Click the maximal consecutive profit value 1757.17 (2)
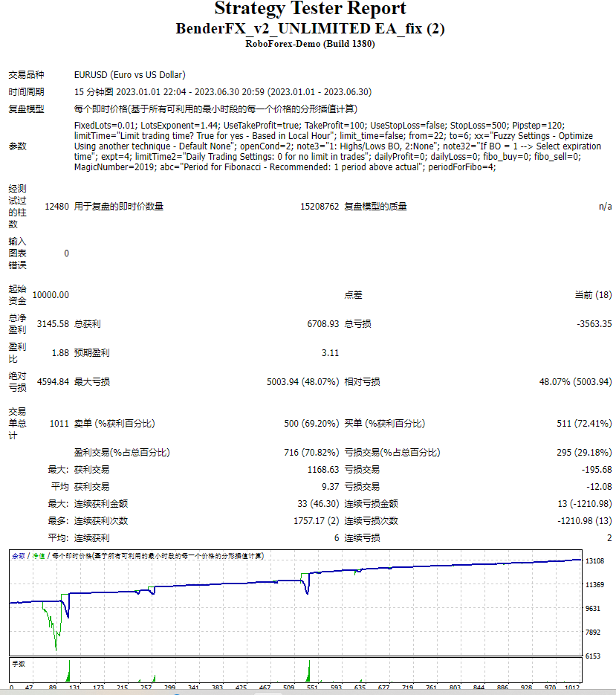The image size is (616, 695). [x=316, y=521]
